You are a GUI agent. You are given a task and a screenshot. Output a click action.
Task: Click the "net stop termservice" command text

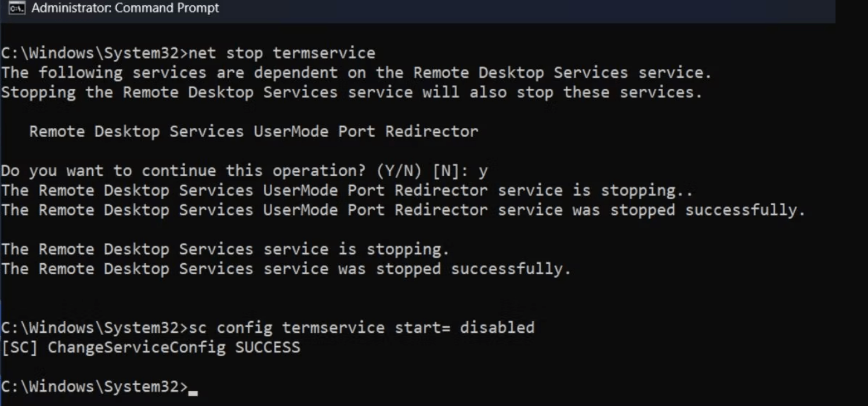[x=282, y=53]
